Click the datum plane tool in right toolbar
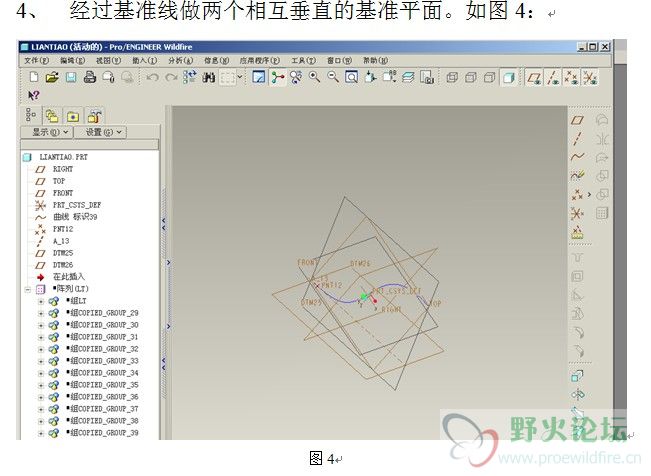 (577, 120)
